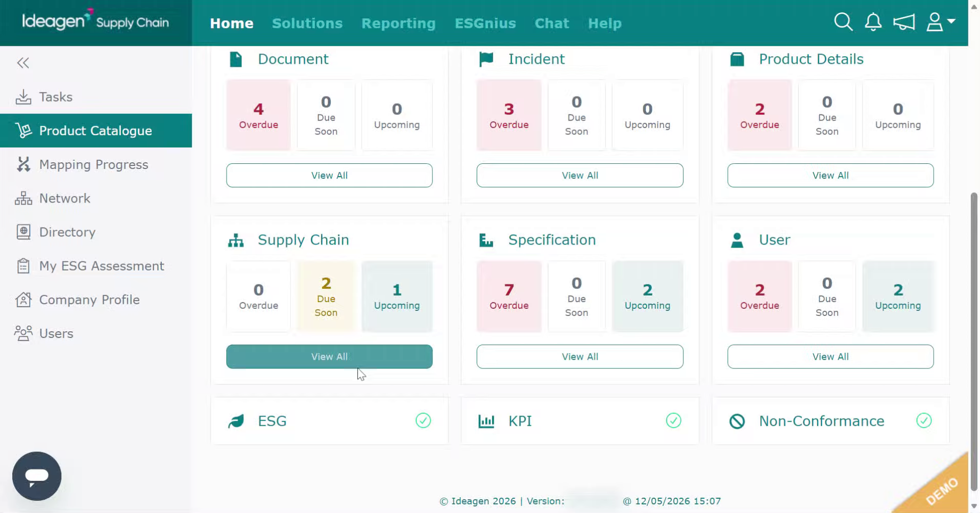Image resolution: width=980 pixels, height=513 pixels.
Task: Click the page vertical scrollbar
Action: [x=974, y=342]
